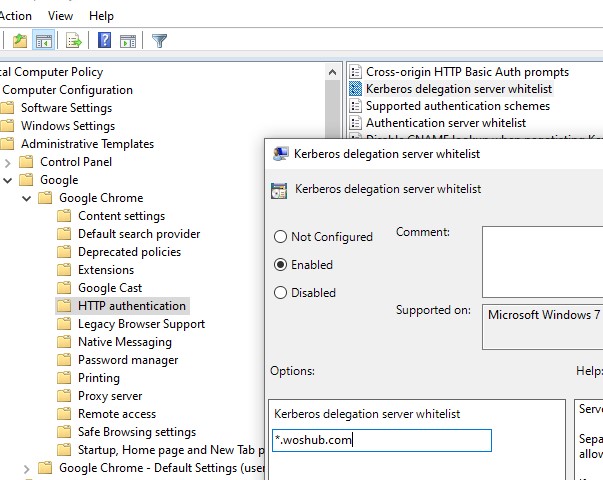Viewport: 603px width, 480px height.
Task: Select the Disabled radio button
Action: click(x=280, y=293)
